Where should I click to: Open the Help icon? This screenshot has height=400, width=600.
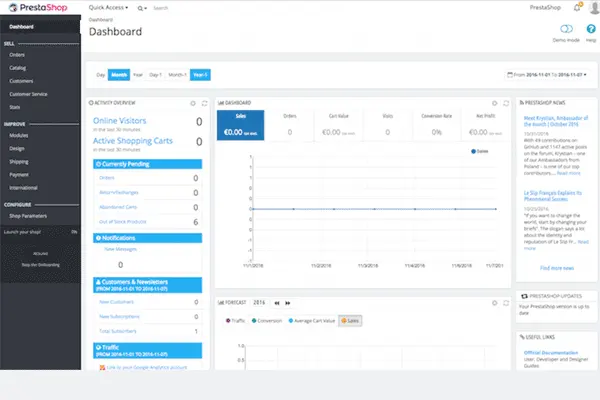[x=589, y=29]
